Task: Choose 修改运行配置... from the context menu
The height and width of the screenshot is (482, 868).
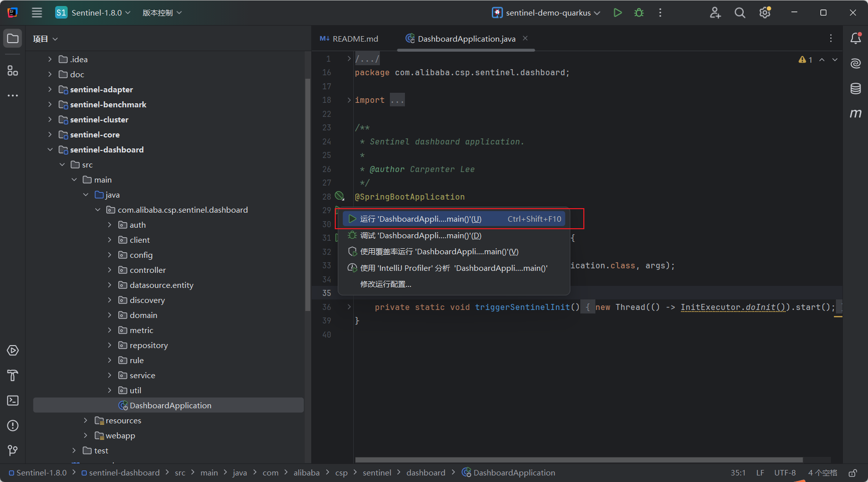Action: [385, 284]
